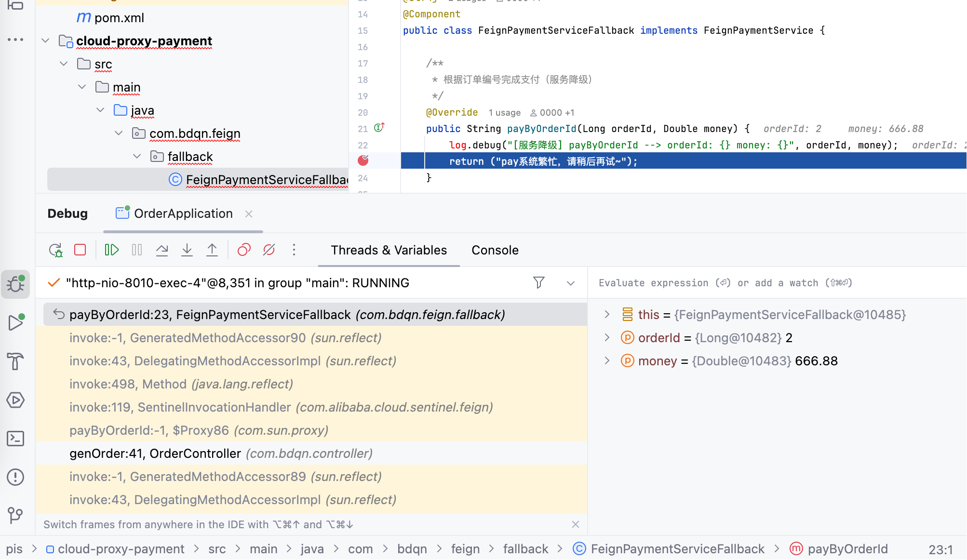Select the Threads & Variables tab
967x560 pixels.
(389, 250)
